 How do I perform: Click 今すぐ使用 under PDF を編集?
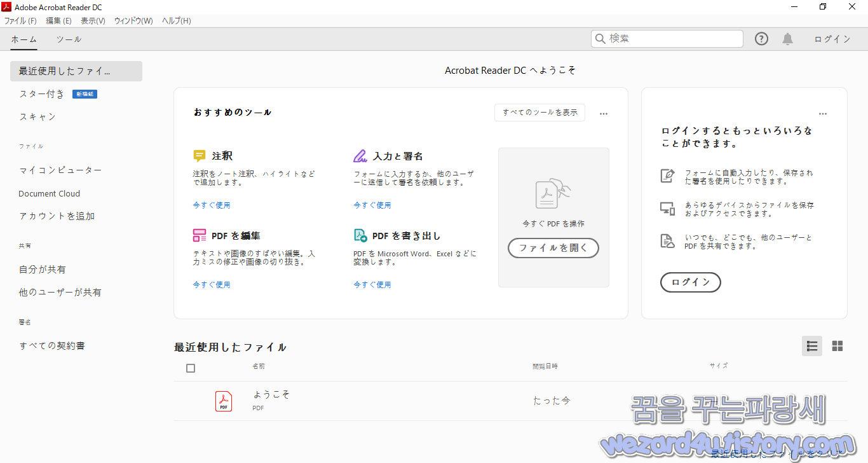[212, 285]
